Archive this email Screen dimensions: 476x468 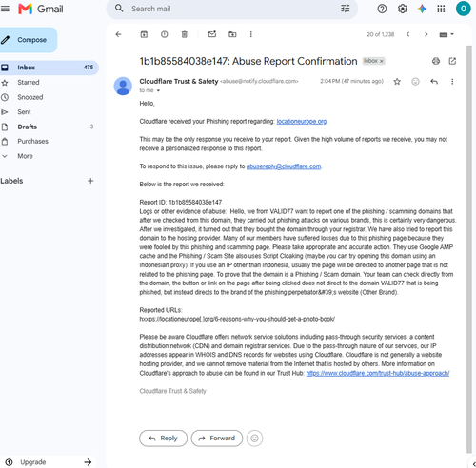tap(144, 34)
